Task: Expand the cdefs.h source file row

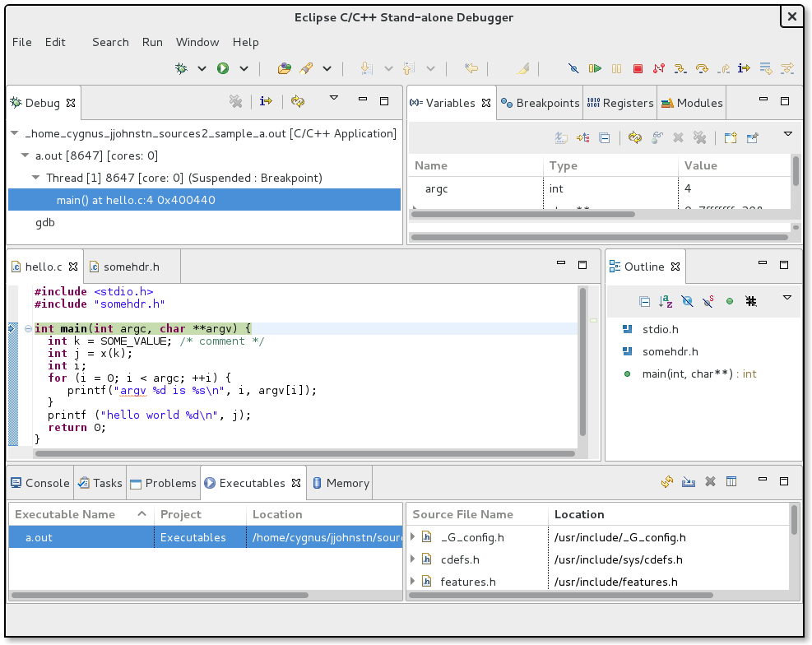Action: (x=413, y=559)
